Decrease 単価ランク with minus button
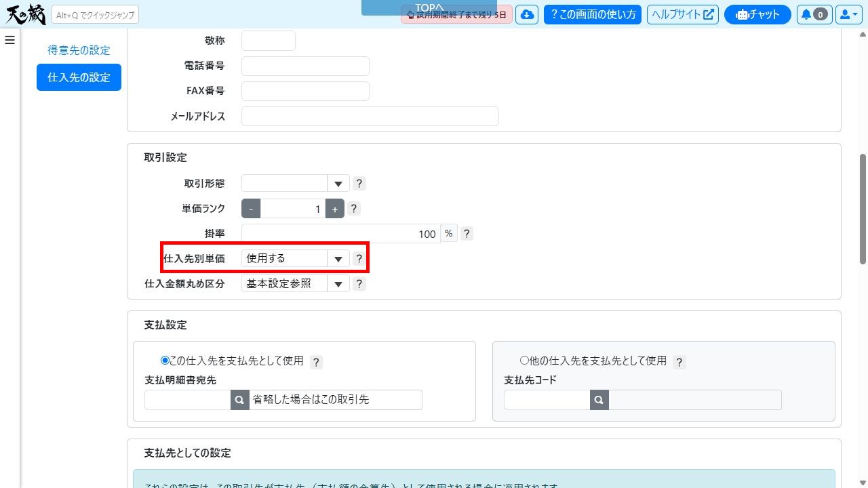868x488 pixels. [x=251, y=209]
